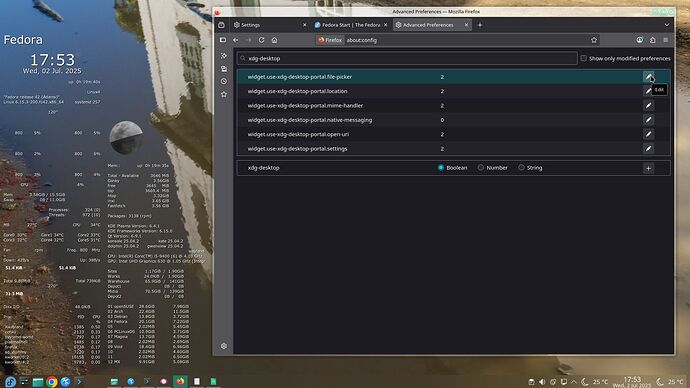Edit the portal.location preference pencil icon
This screenshot has height=388, width=690.
(x=648, y=91)
